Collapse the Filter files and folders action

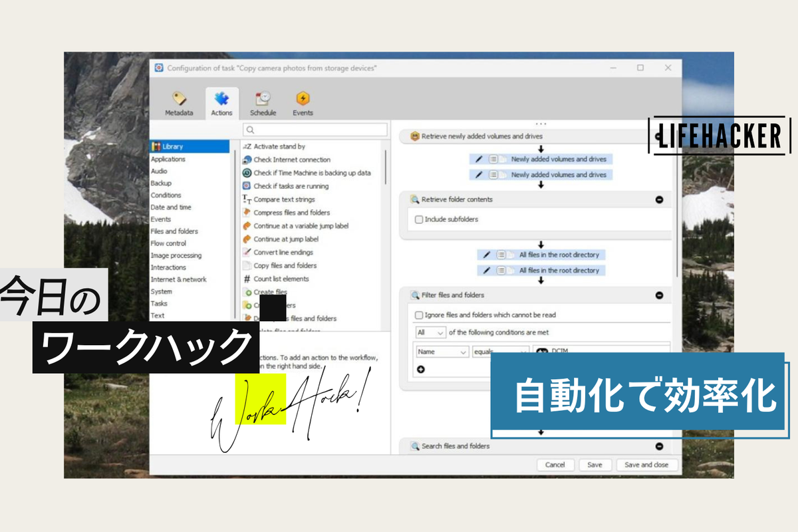(659, 295)
